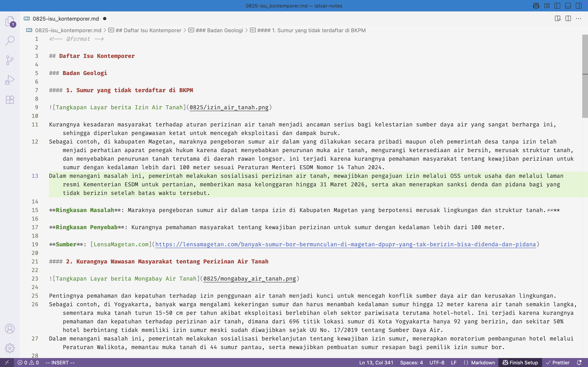Toggle the primary side bar visibility
Screen dimensions: 588x367
(x=557, y=6)
